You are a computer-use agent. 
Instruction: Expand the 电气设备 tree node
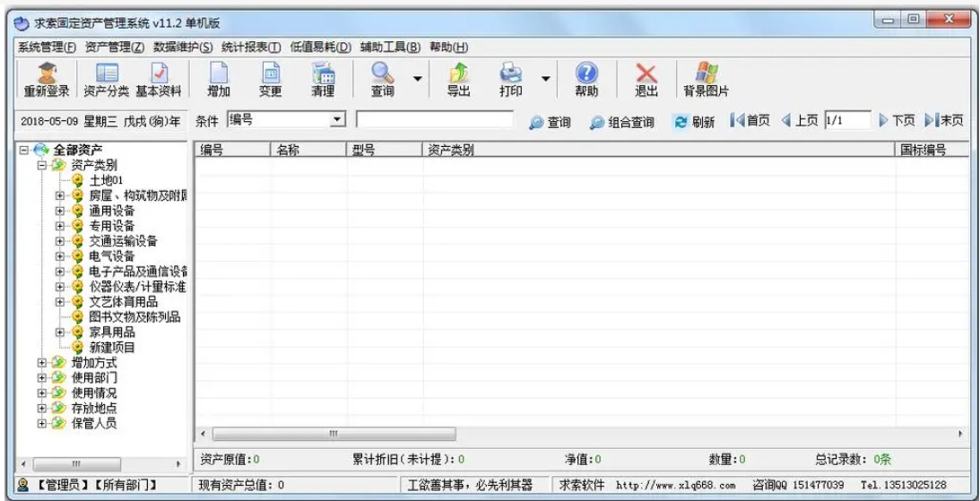click(x=59, y=256)
